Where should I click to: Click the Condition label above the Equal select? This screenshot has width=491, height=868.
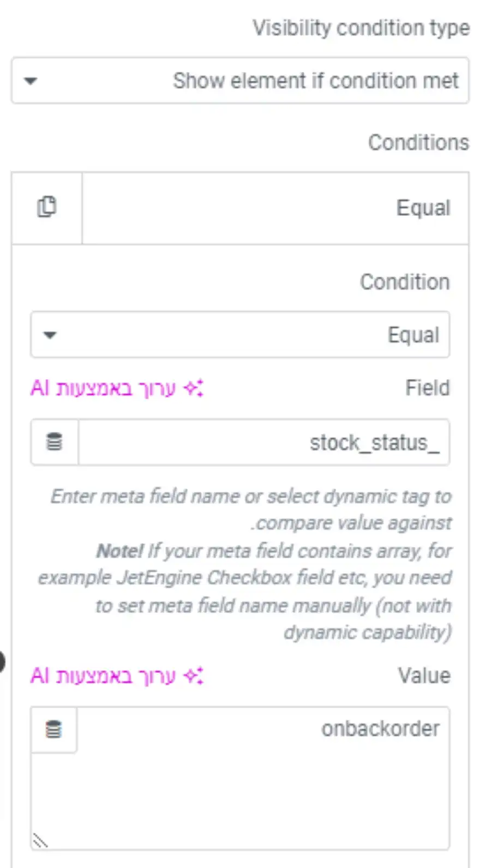[x=405, y=282]
